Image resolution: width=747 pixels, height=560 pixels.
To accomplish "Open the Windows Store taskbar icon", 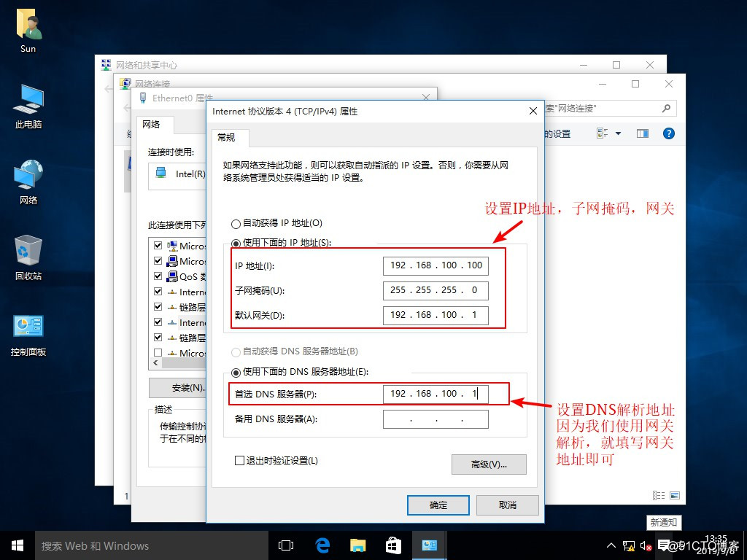I will (x=393, y=545).
